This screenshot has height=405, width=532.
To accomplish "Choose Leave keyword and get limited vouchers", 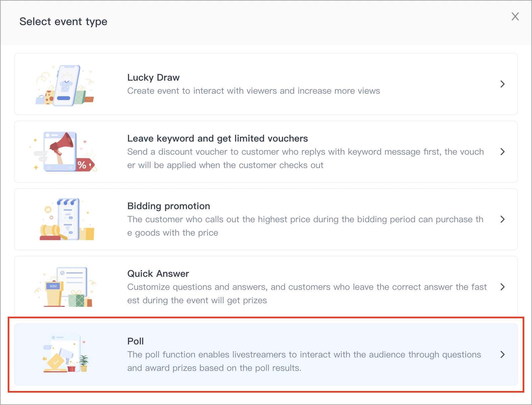I will coord(217,139).
